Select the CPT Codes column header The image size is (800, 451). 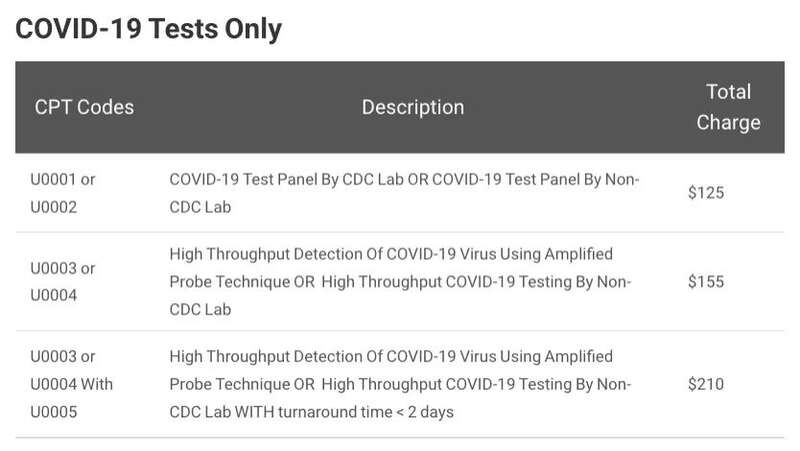point(84,107)
